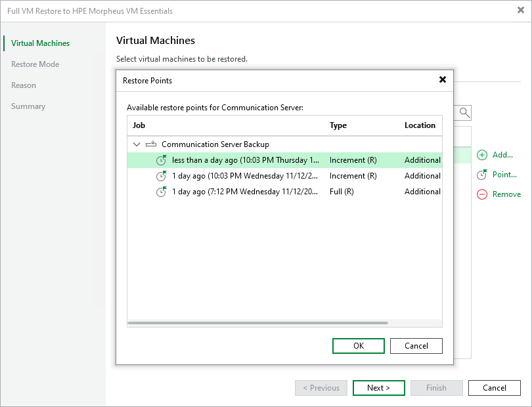Click the Previous wizard button
This screenshot has width=532, height=407.
(321, 388)
